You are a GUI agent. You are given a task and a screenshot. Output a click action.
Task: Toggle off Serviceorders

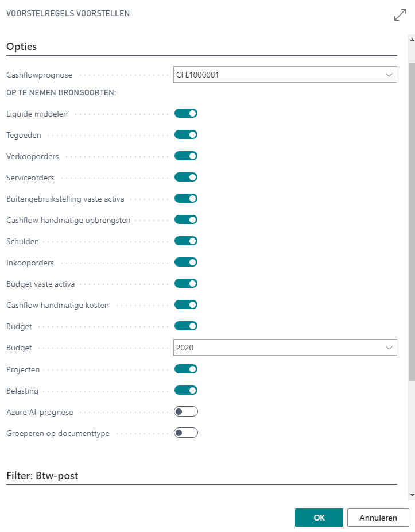(185, 177)
